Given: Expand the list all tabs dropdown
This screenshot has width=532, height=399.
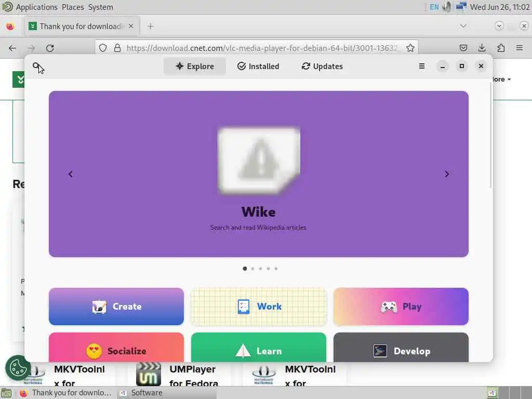Looking at the screenshot, I should pyautogui.click(x=463, y=26).
